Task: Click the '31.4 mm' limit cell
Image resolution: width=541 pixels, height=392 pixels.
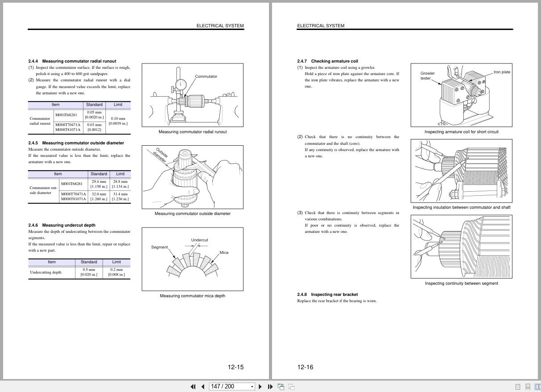Action: click(120, 197)
